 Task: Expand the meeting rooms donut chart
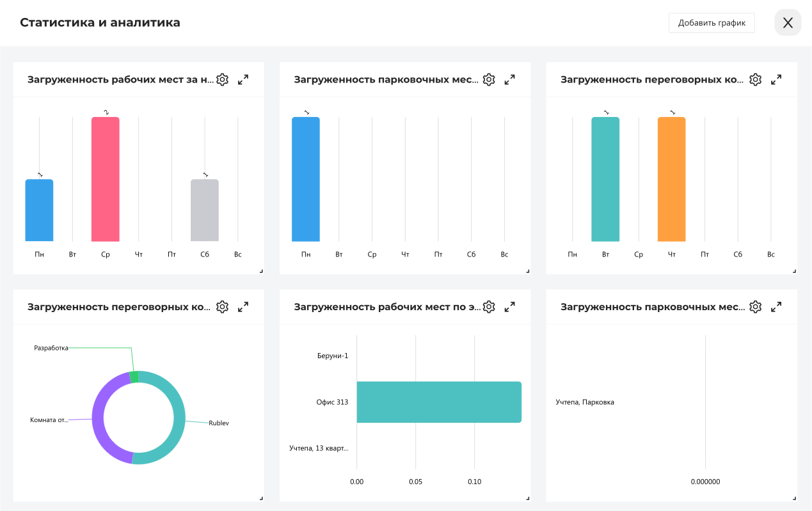(x=243, y=307)
